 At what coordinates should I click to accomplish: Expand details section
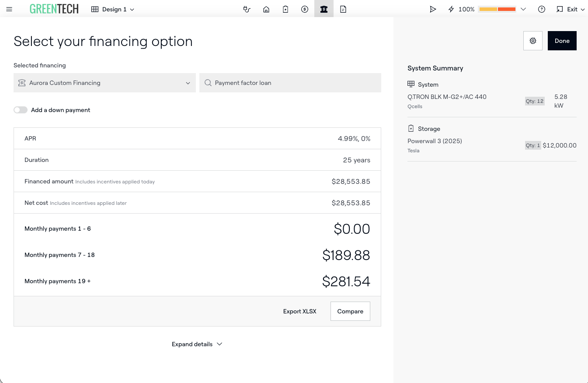click(x=197, y=344)
